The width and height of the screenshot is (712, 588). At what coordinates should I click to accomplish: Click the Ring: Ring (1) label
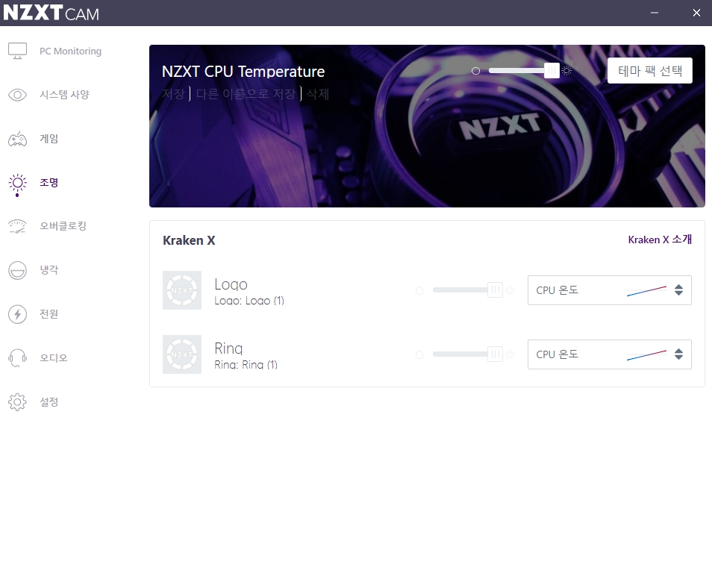(246, 365)
